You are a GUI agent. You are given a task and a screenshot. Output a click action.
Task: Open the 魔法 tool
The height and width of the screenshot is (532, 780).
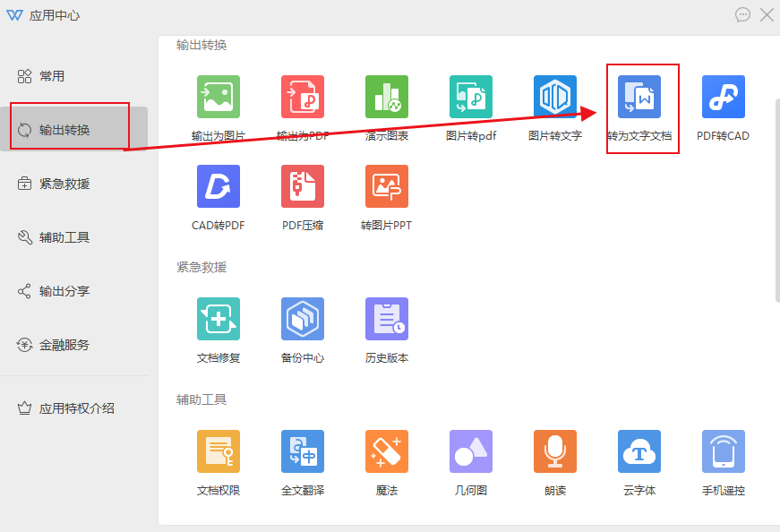point(387,451)
